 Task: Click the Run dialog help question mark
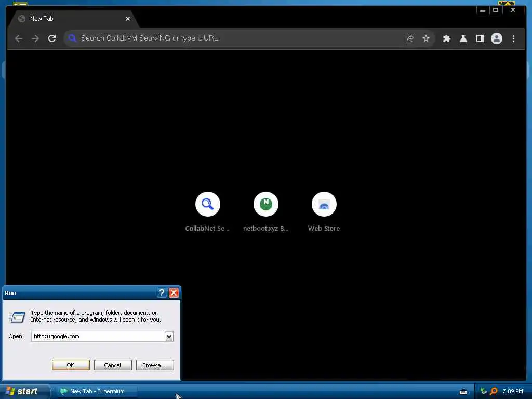coord(162,293)
